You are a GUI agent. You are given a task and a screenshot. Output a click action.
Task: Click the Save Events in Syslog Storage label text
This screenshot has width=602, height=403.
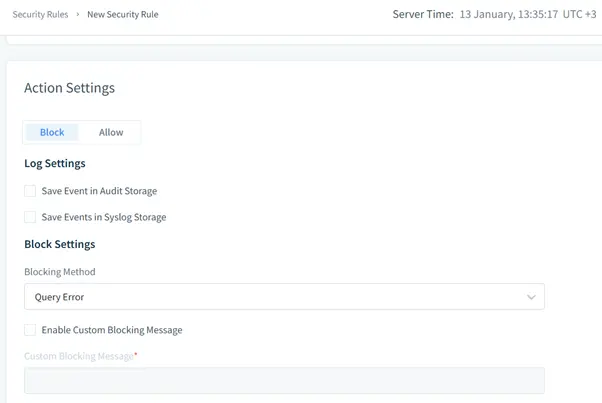104,217
